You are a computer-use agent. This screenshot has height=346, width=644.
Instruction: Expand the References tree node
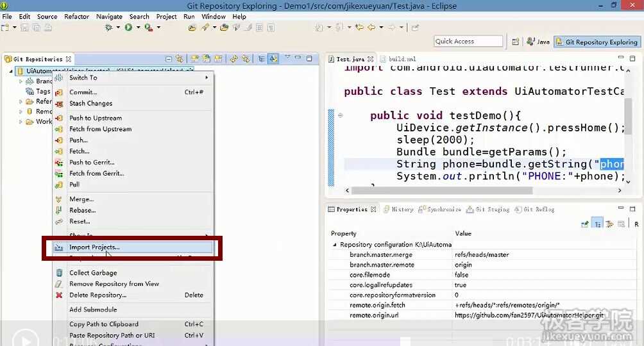tap(21, 101)
